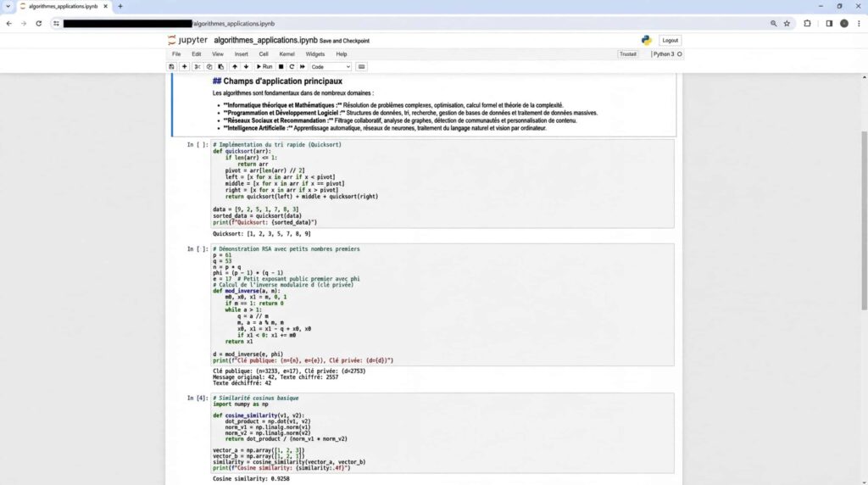This screenshot has height=485, width=868.
Task: Toggle browser side panel icon
Action: [829, 24]
